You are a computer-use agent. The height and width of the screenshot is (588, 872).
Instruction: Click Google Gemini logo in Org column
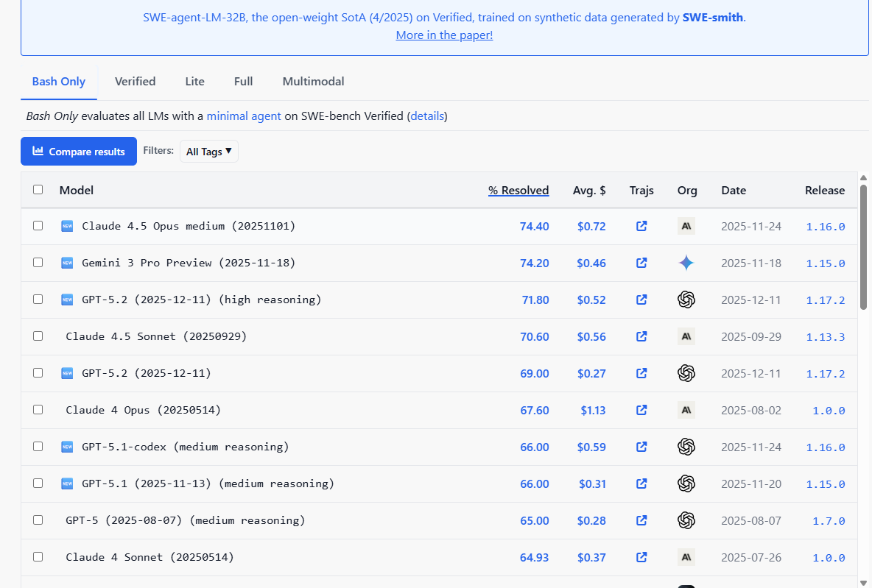(x=686, y=263)
